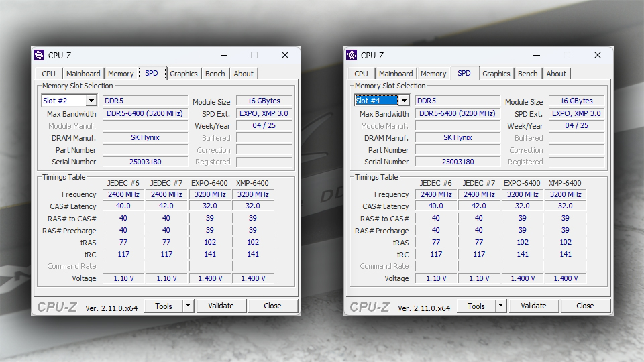The width and height of the screenshot is (644, 362).
Task: Click XMP-6400 tRC value 141 in left window
Action: click(x=253, y=254)
